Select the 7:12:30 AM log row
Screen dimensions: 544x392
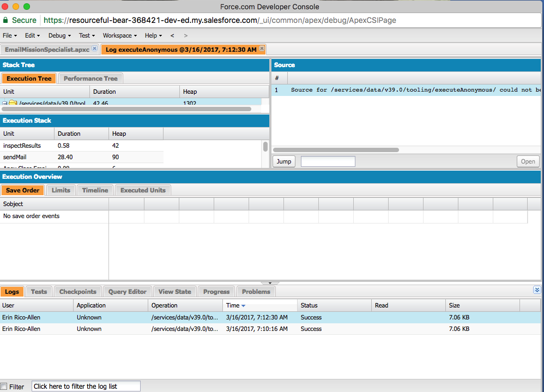pos(270,317)
